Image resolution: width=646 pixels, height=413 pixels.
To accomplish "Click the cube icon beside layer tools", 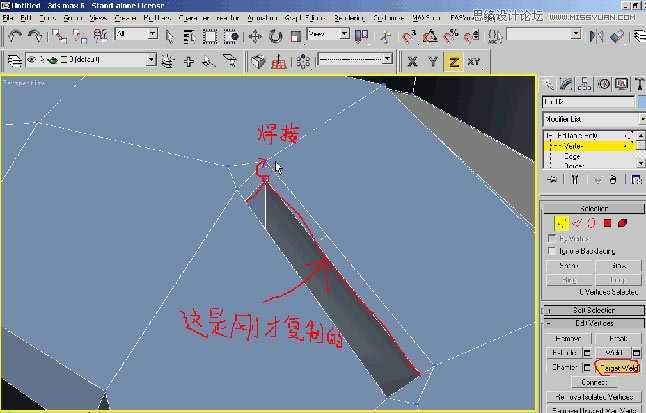I will 258,61.
